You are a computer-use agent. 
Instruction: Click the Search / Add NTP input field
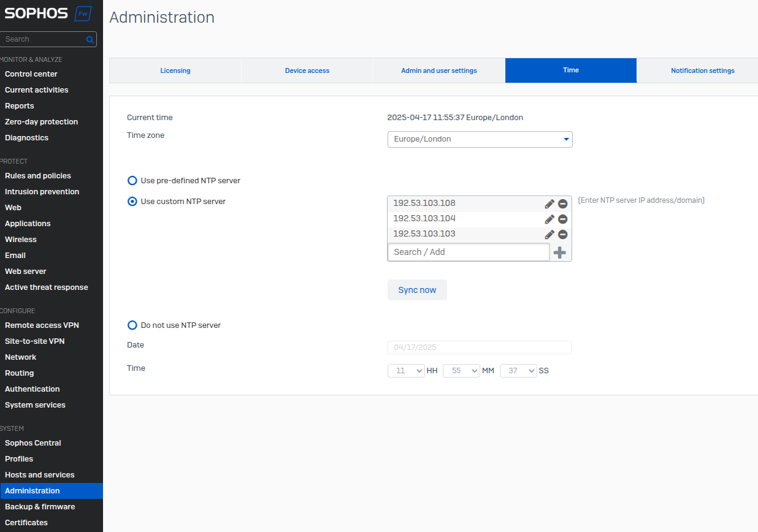[x=469, y=252]
